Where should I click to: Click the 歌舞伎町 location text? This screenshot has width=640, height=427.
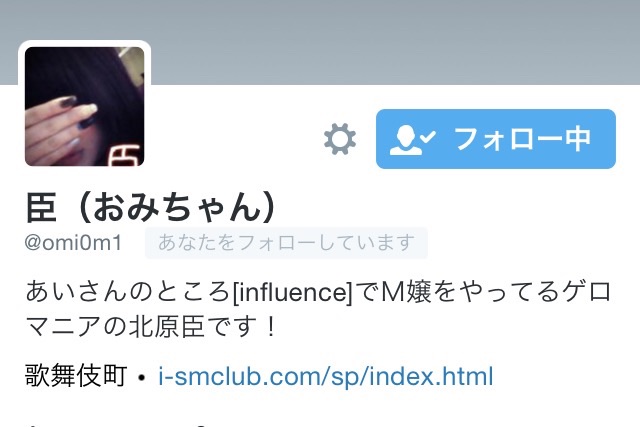coord(76,376)
